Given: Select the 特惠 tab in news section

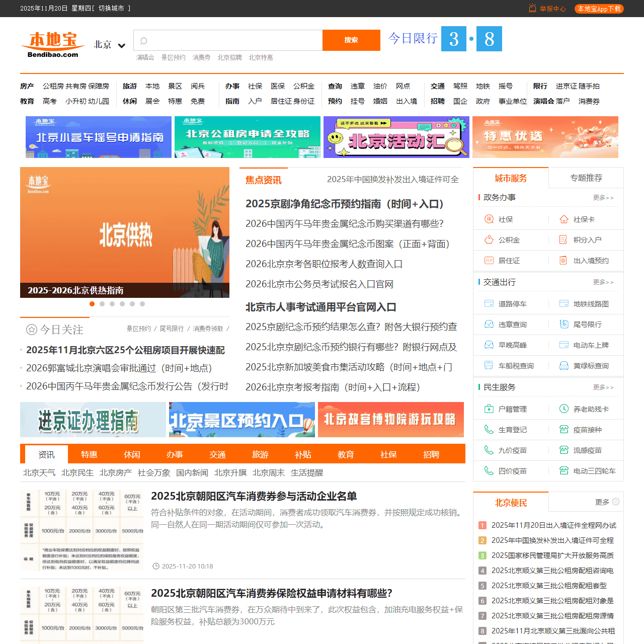Looking at the screenshot, I should (89, 454).
